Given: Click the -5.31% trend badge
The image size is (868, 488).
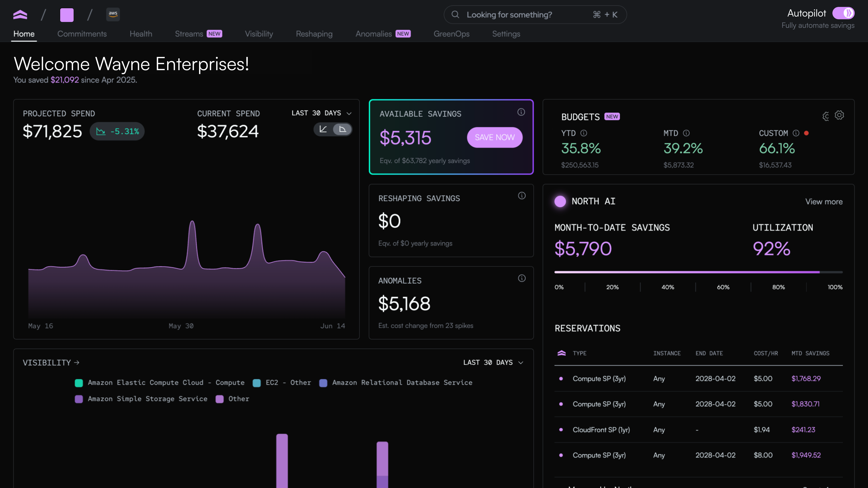Looking at the screenshot, I should (117, 131).
